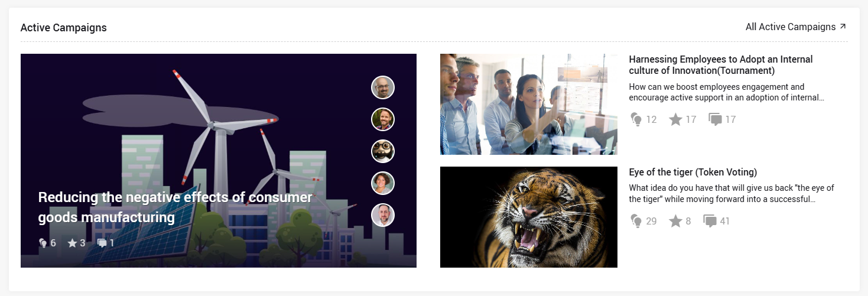The height and width of the screenshot is (296, 868).
Task: Click the star icon on the featured campaign
Action: [x=72, y=243]
